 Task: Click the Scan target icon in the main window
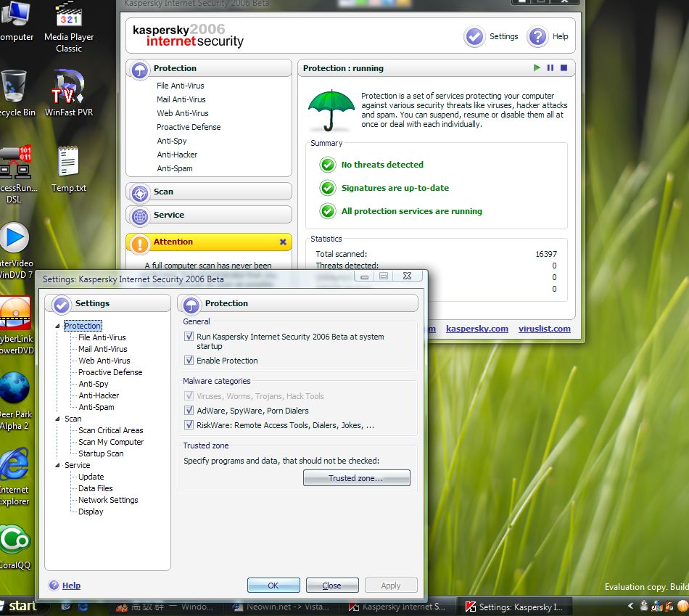coord(140,193)
